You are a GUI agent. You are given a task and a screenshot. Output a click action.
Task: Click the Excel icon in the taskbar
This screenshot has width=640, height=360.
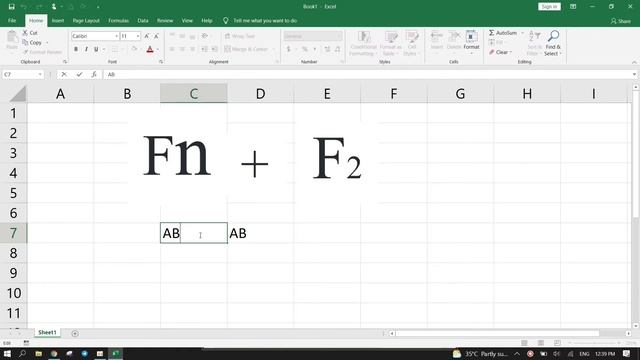pyautogui.click(x=116, y=353)
